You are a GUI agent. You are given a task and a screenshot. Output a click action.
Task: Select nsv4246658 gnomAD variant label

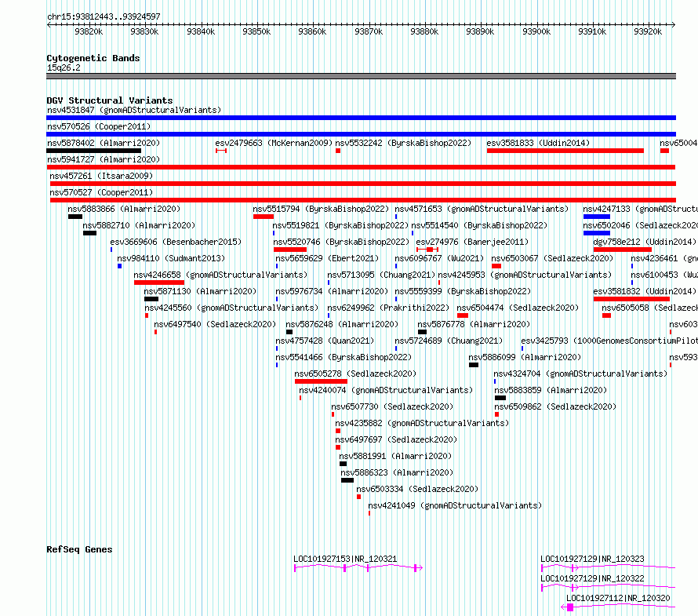point(220,275)
